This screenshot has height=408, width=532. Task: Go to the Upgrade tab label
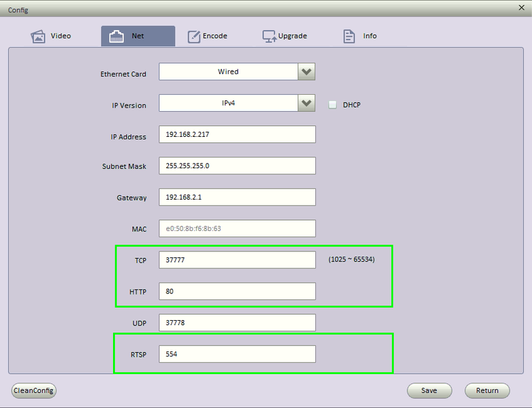click(292, 36)
